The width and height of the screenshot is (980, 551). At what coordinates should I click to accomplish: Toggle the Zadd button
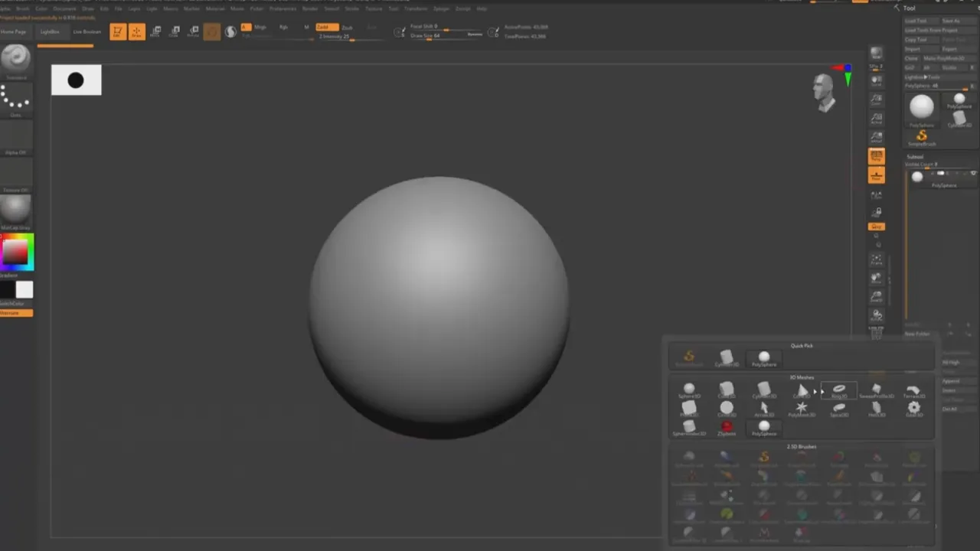point(326,27)
